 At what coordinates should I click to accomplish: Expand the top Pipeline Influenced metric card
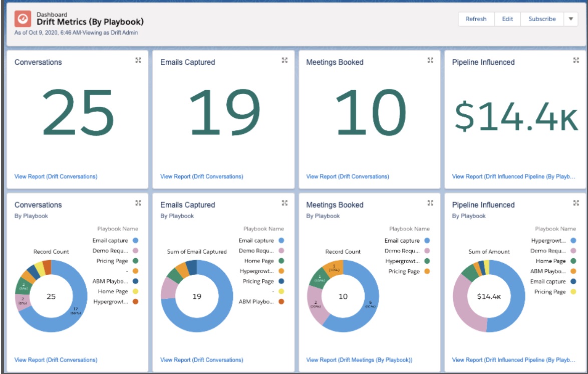tap(576, 61)
